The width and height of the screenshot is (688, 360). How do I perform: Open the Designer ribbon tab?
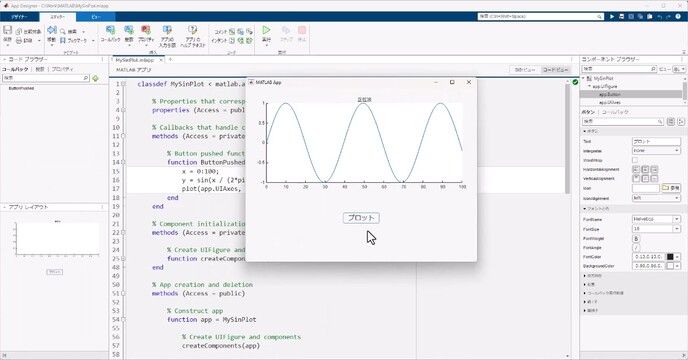(x=19, y=17)
